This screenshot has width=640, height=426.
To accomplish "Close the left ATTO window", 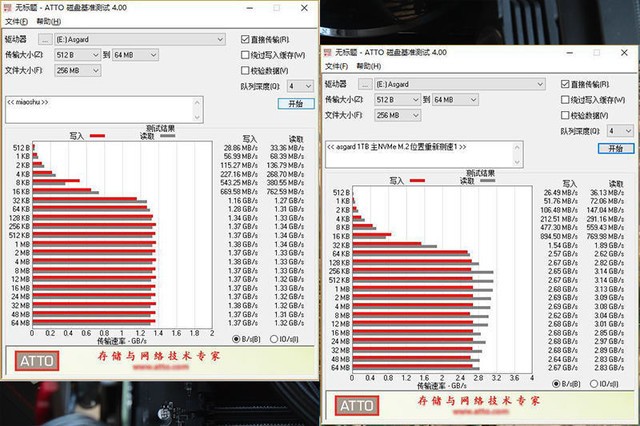I will (304, 8).
